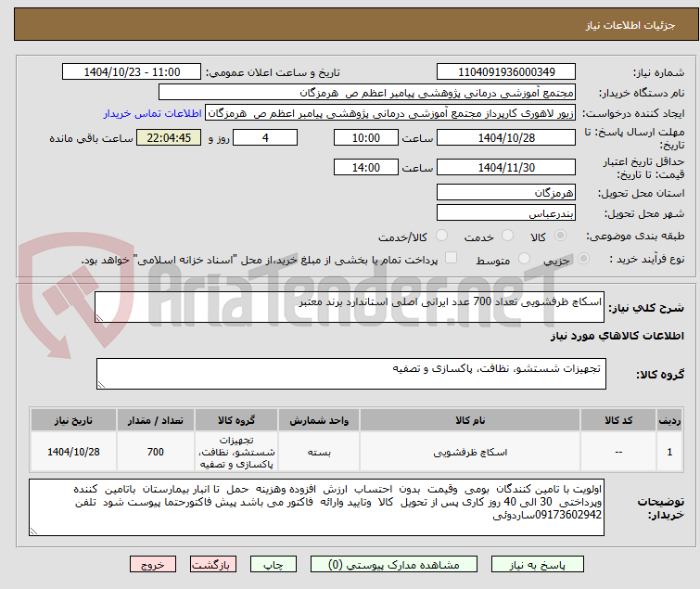
Task: Click the نام دستگاه خریدار field
Action: [366, 93]
